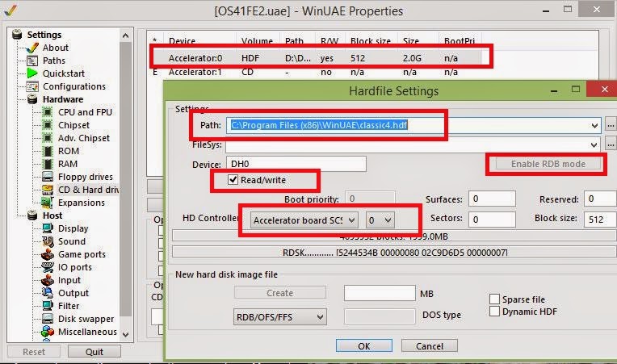Open the Path dropdown arrow
617x364 pixels.
594,126
